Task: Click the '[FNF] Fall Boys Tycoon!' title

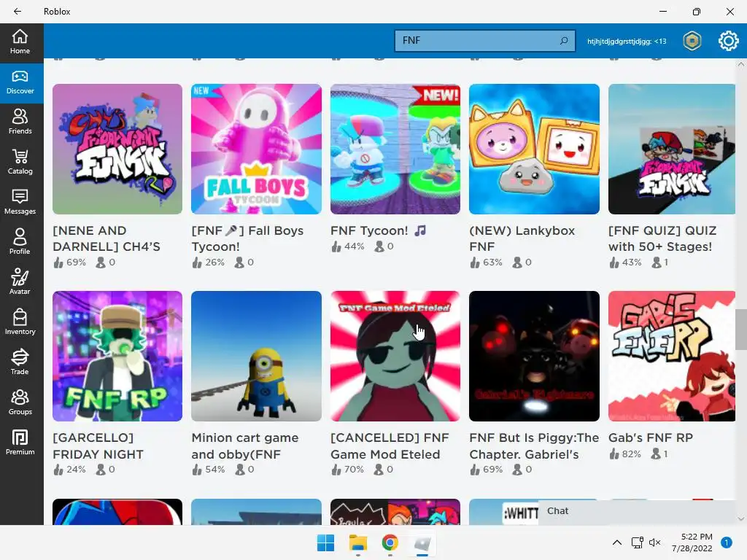Action: coord(247,238)
